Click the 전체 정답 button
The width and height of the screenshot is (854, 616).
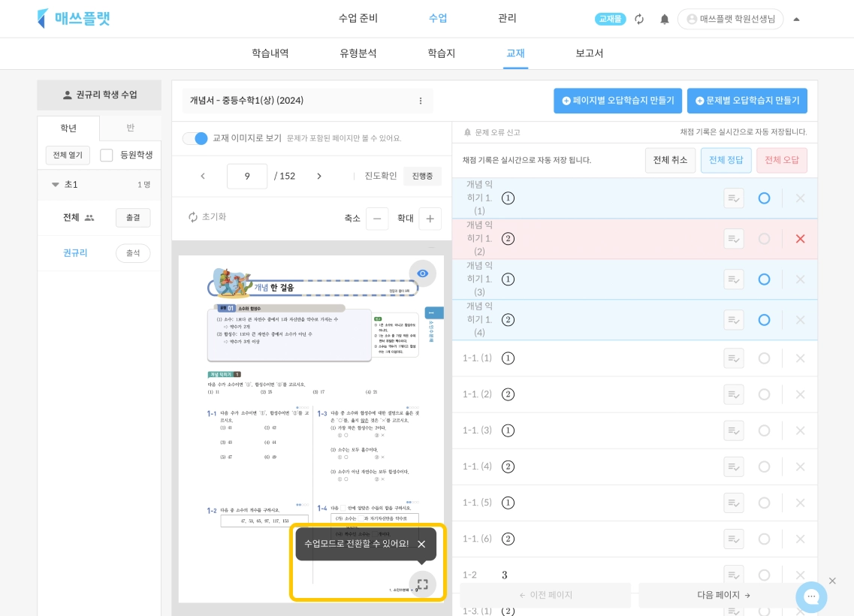click(726, 160)
